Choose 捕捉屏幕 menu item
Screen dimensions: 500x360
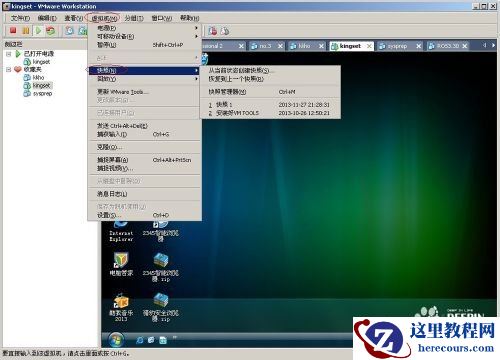point(145,160)
